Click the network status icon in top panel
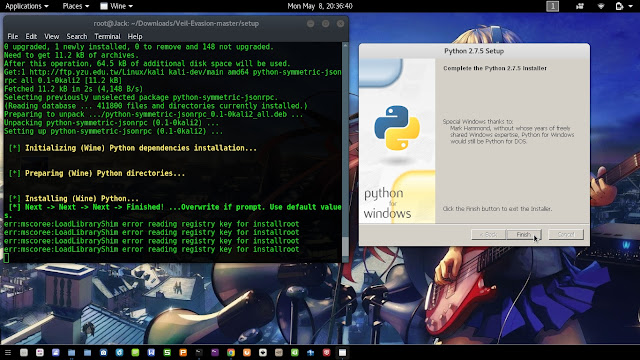Viewport: 640px width, 360px height. point(601,6)
